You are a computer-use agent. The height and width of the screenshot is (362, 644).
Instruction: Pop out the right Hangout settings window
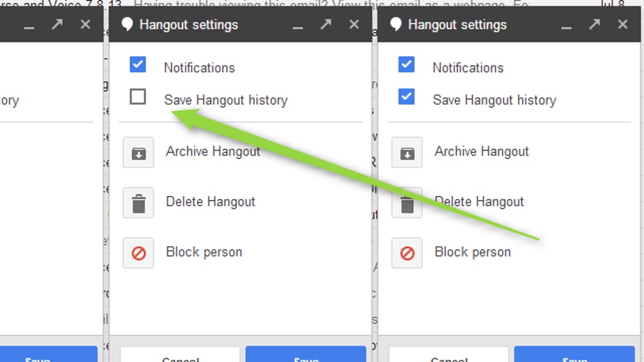[x=594, y=24]
